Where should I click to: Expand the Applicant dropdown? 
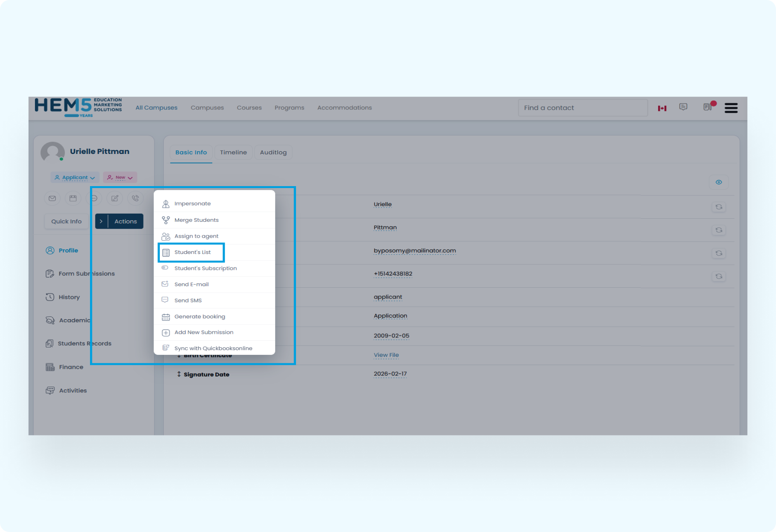pos(74,177)
